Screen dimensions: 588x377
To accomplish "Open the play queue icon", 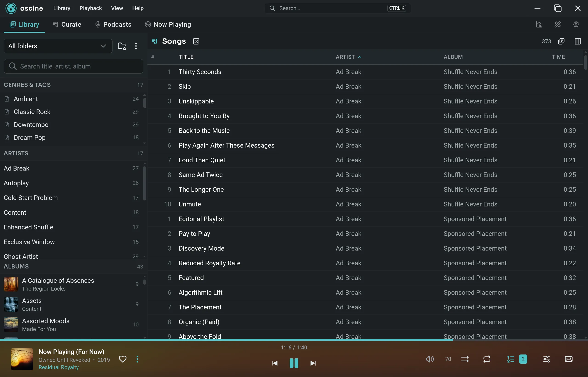I will (x=510, y=359).
